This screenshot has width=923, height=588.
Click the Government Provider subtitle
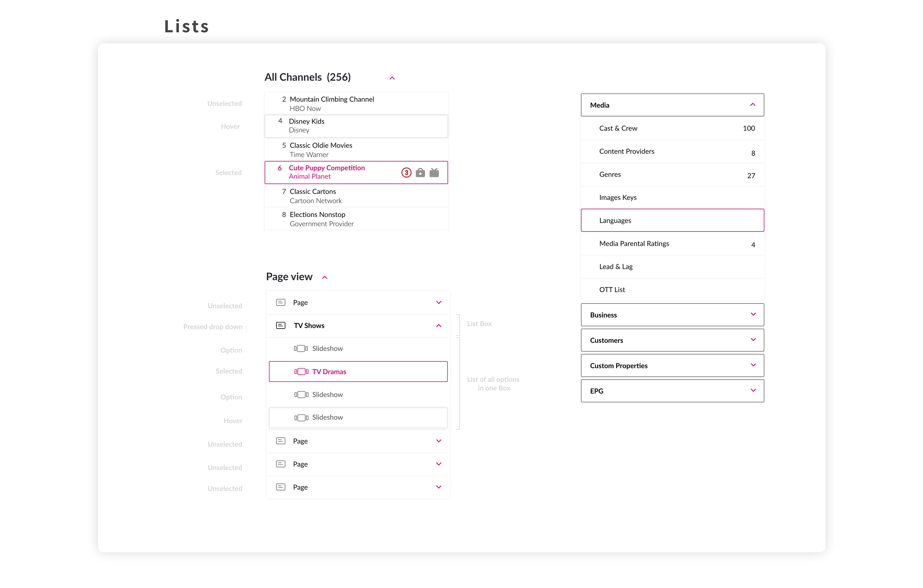pyautogui.click(x=322, y=224)
